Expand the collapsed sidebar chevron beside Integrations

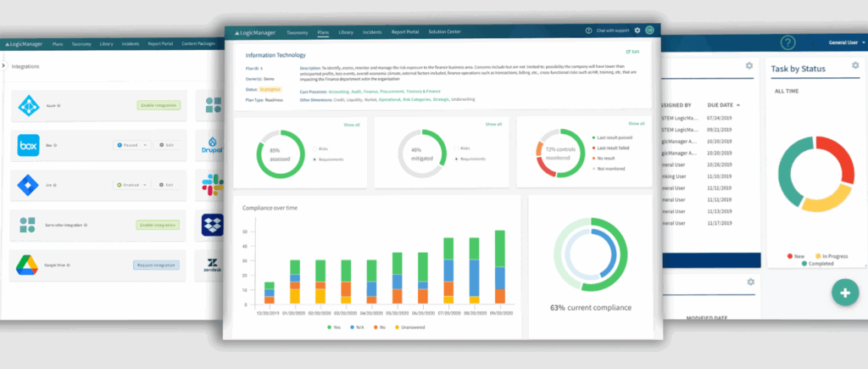[3, 65]
